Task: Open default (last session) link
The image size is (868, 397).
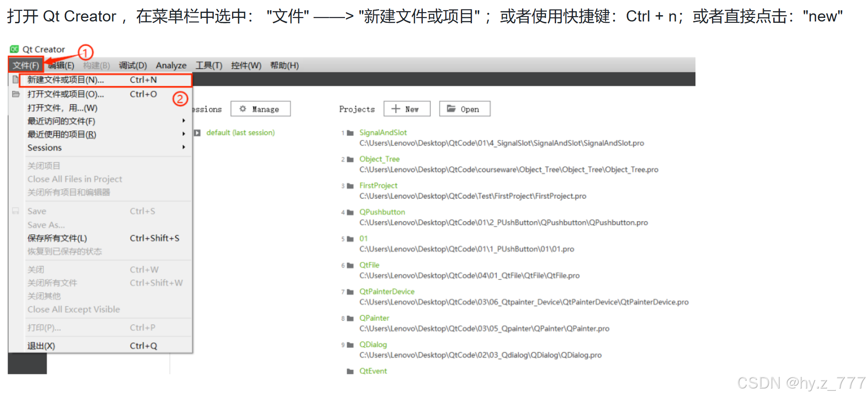Action: click(x=240, y=132)
